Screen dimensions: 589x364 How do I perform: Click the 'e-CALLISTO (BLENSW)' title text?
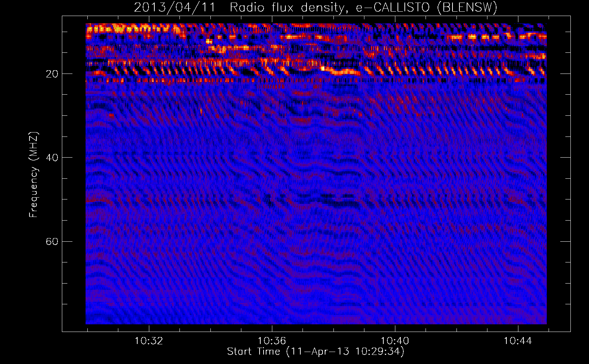point(426,8)
